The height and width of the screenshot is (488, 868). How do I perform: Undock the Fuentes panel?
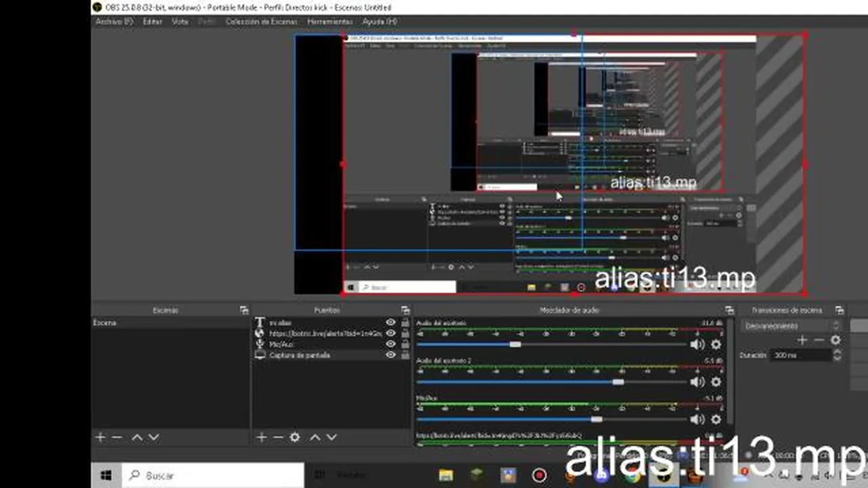coord(406,310)
